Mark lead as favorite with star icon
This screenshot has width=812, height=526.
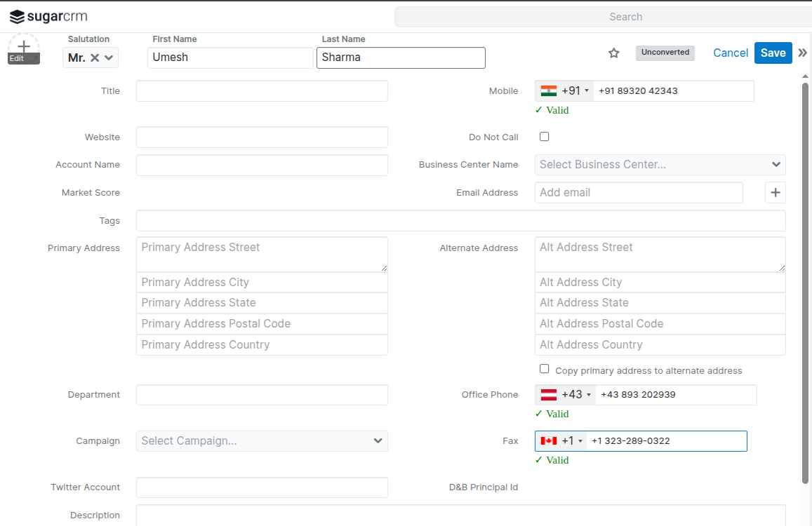coord(614,53)
